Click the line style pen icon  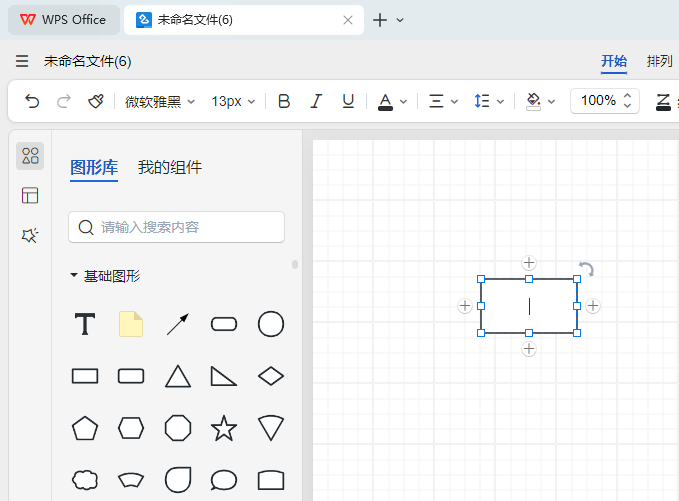[663, 102]
